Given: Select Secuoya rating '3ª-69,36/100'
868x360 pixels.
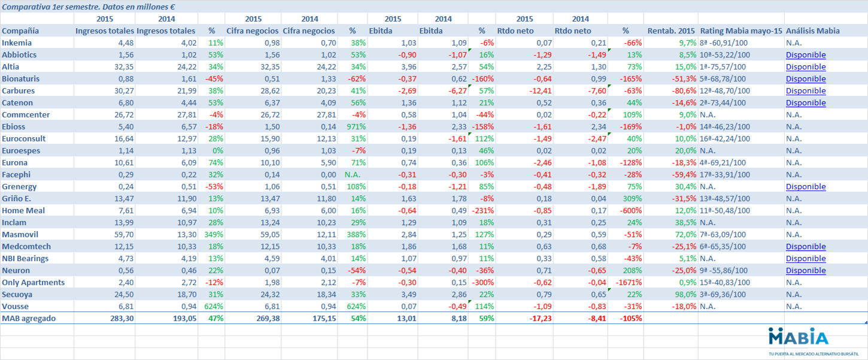Looking at the screenshot, I should pos(723,294).
